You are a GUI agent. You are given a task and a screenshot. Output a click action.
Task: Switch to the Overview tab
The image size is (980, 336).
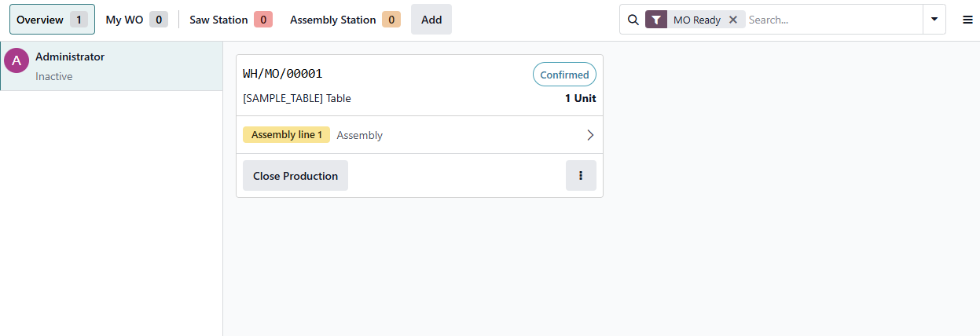pos(52,20)
